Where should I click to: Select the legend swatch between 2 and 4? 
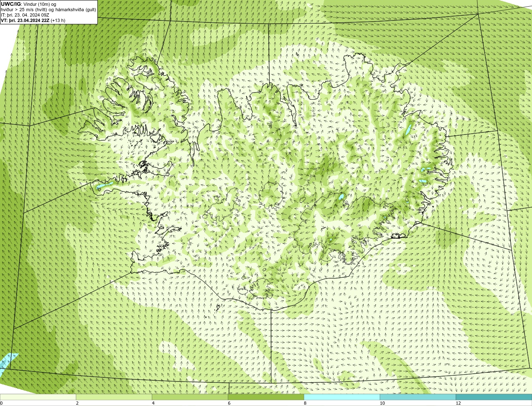coord(114,397)
